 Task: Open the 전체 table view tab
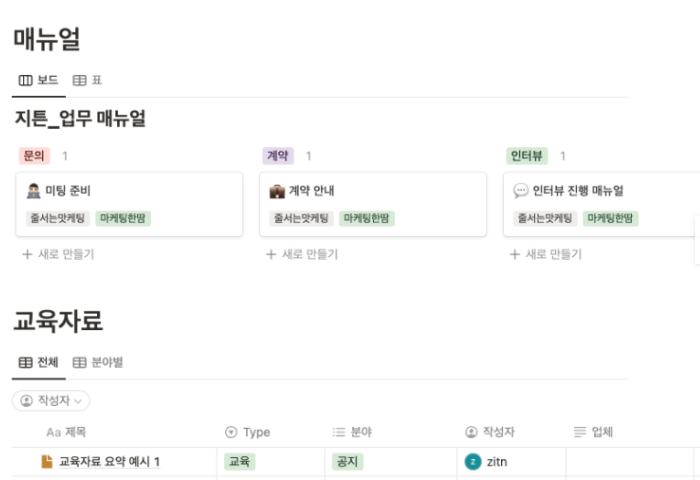(x=39, y=362)
